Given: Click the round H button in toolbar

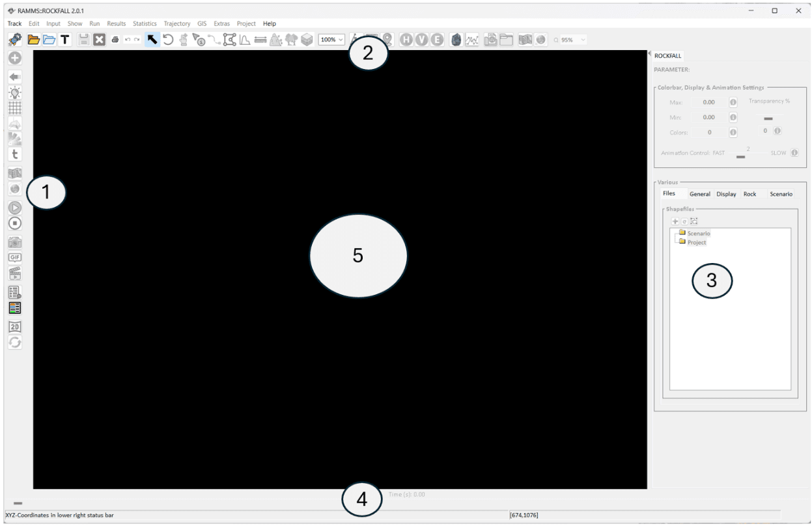Looking at the screenshot, I should (x=406, y=40).
